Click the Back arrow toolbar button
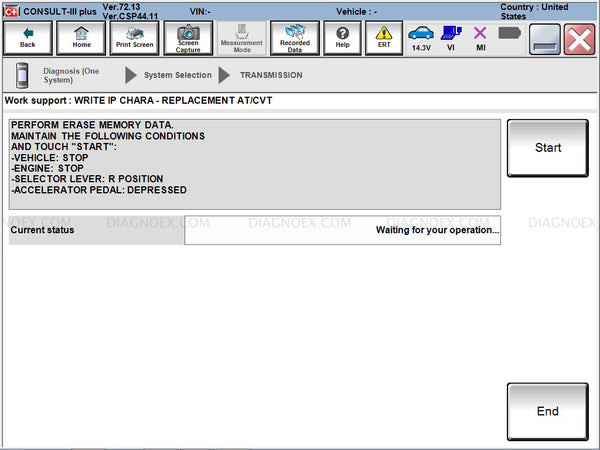Viewport: 600px width, 450px height. 27,37
